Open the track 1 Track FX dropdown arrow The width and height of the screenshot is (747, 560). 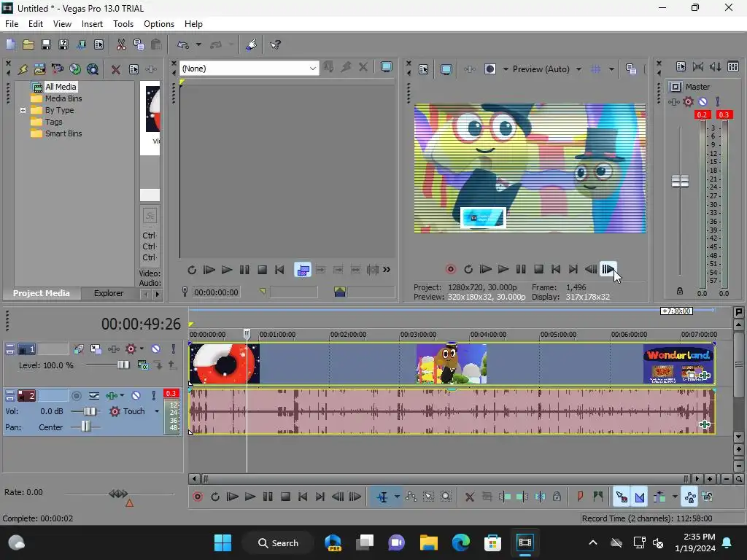click(x=142, y=349)
